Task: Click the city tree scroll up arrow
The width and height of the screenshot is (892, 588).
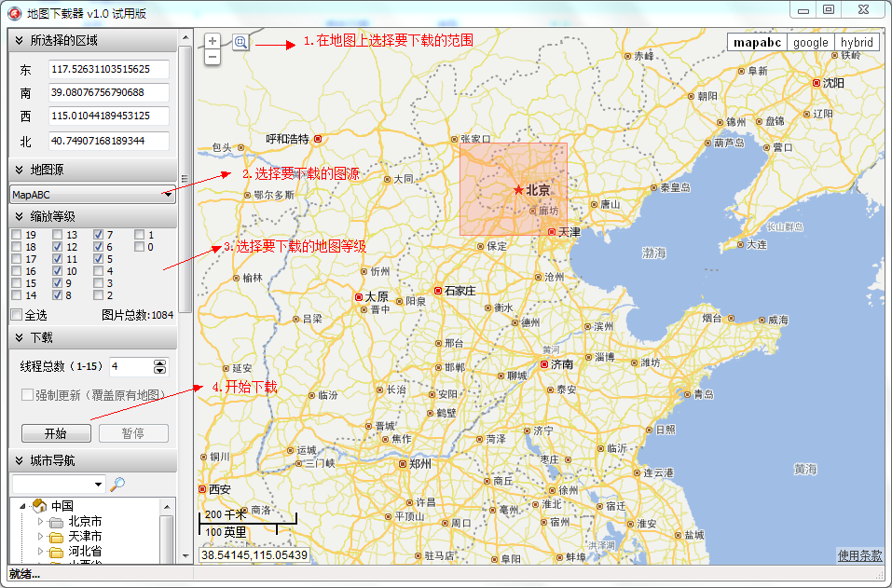Action: pyautogui.click(x=167, y=506)
